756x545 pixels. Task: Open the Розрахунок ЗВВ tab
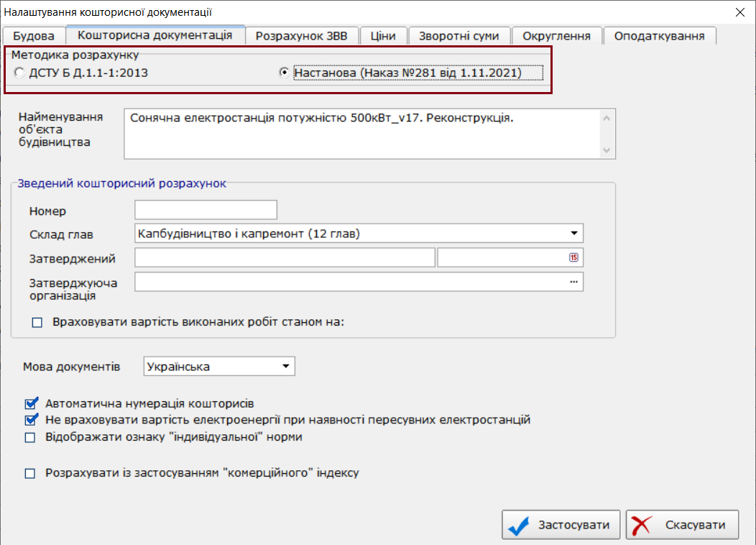[x=301, y=36]
